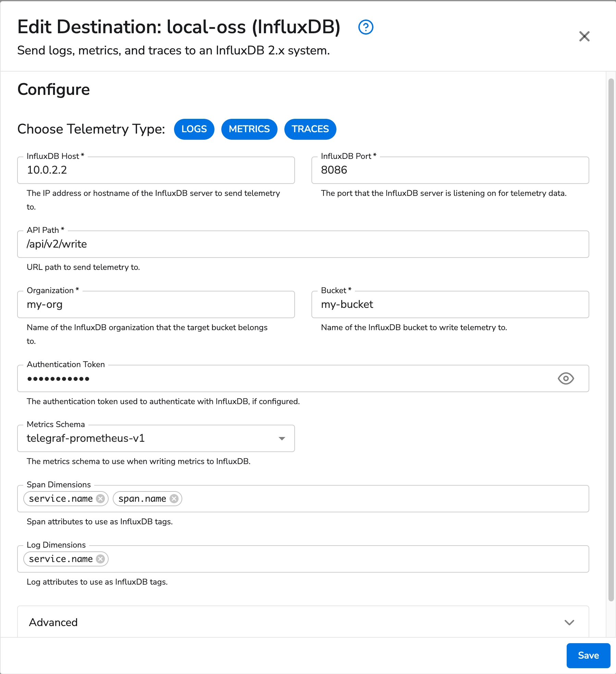616x674 pixels.
Task: Edit the InfluxDB Host field
Action: click(x=155, y=170)
